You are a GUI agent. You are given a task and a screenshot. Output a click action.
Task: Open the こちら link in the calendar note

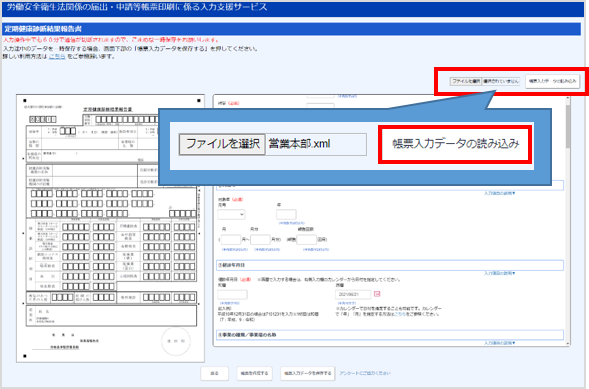(400, 314)
